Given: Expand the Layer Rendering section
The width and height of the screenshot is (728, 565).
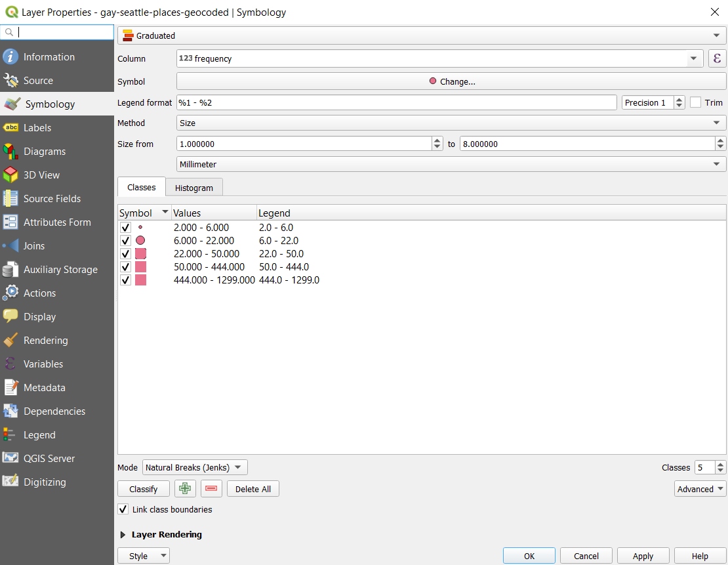Looking at the screenshot, I should pyautogui.click(x=123, y=535).
